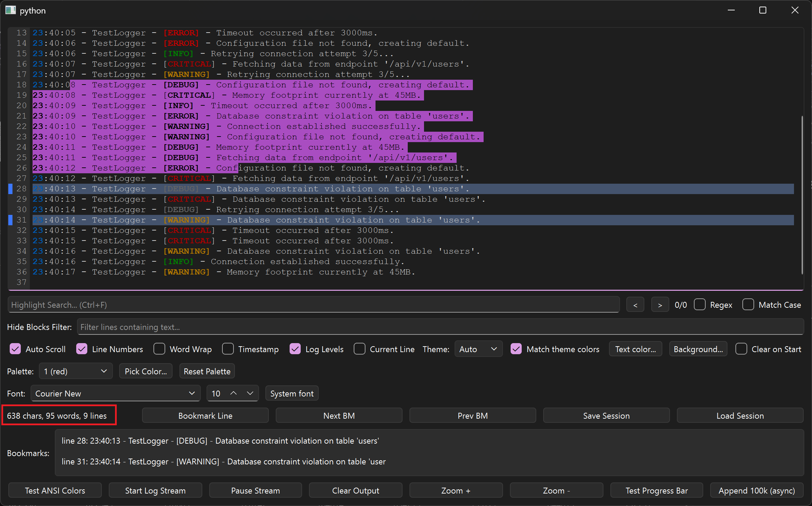This screenshot has height=506, width=812.
Task: Start the Log Stream
Action: click(155, 490)
